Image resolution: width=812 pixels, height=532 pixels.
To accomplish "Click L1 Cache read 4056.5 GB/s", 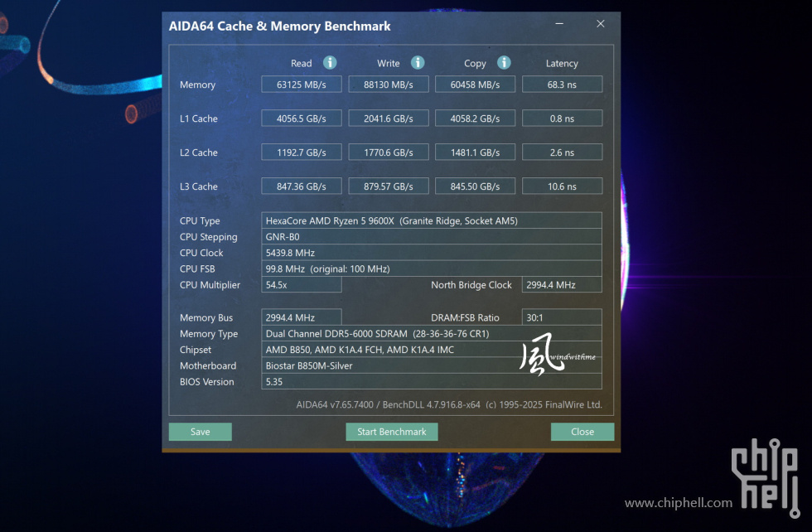I will pyautogui.click(x=302, y=118).
